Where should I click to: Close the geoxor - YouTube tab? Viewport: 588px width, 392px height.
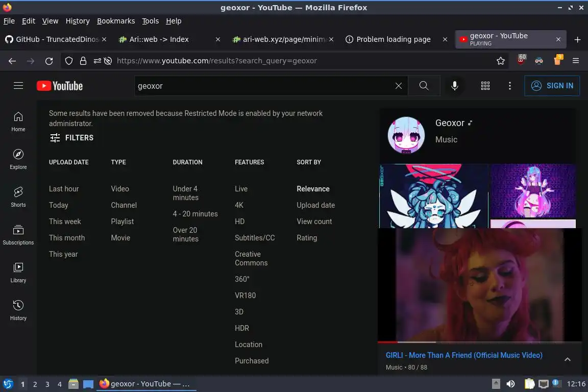tap(558, 39)
